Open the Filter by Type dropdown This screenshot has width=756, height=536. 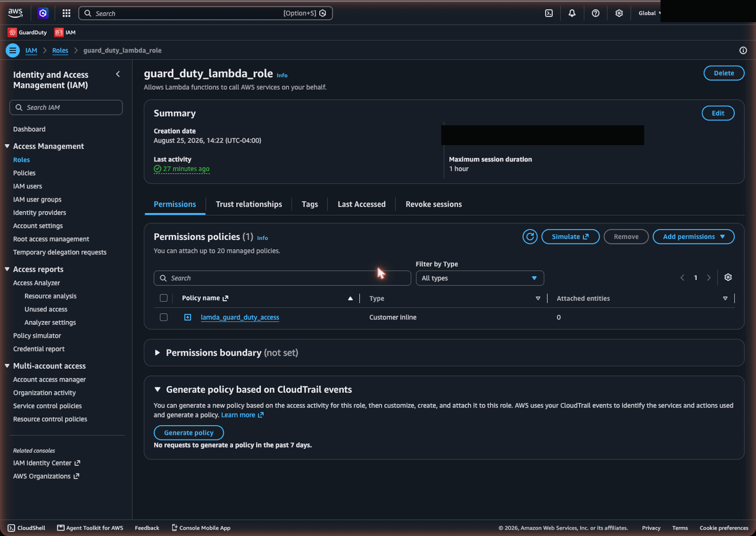(x=480, y=278)
